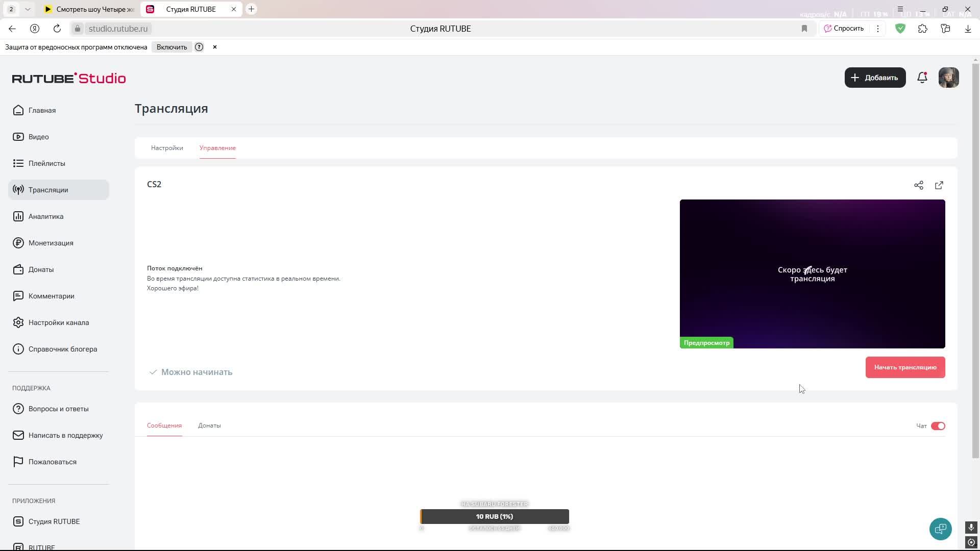
Task: Open the browser three-dot menu
Action: [x=878, y=29]
